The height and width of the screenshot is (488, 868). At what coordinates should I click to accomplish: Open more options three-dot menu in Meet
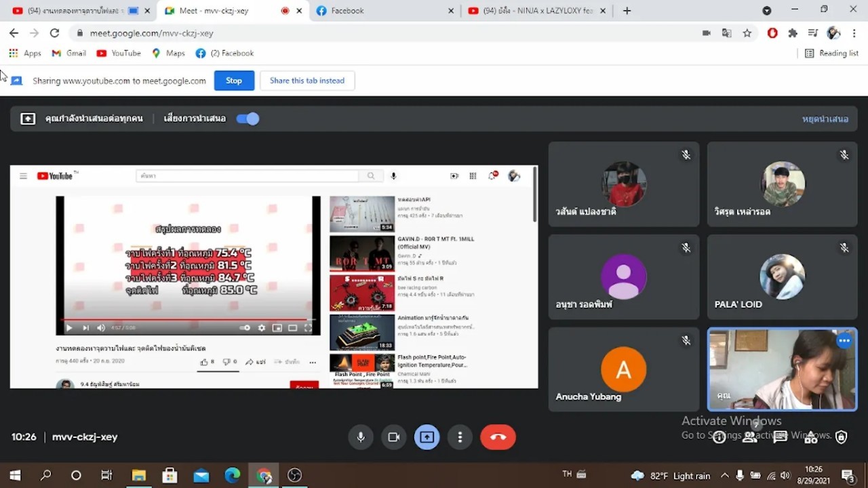[x=460, y=437]
